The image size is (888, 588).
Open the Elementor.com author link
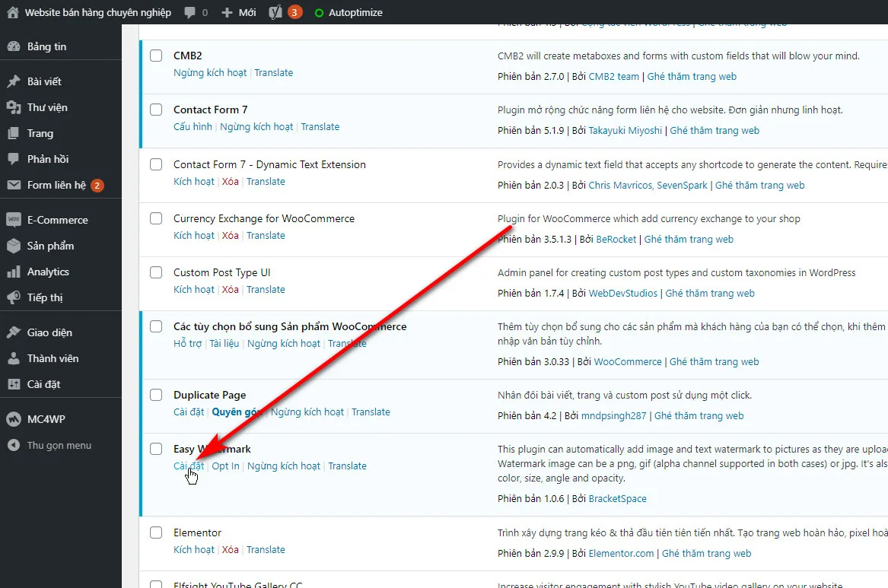[621, 554]
